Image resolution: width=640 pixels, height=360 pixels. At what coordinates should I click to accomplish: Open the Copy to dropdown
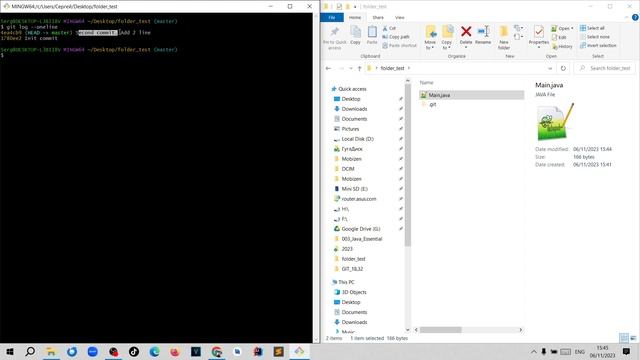coord(447,37)
